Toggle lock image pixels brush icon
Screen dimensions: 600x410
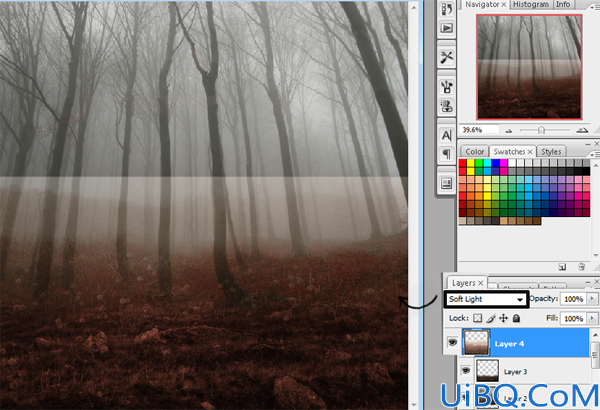491,318
